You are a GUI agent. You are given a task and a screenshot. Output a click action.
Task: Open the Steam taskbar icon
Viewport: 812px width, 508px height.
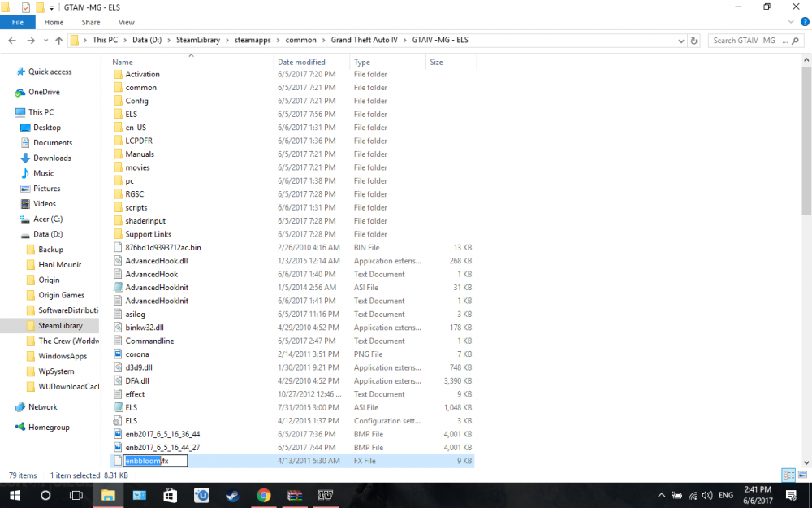pos(232,496)
